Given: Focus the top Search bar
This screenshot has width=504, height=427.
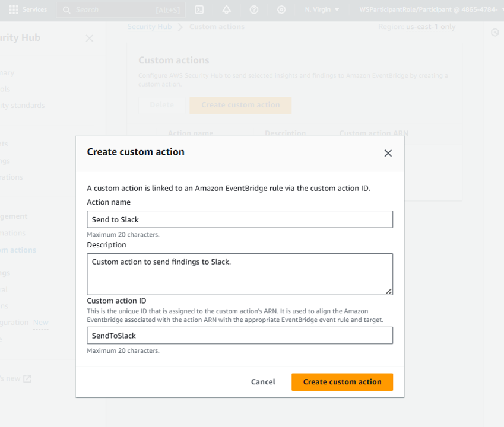Looking at the screenshot, I should 121,10.
